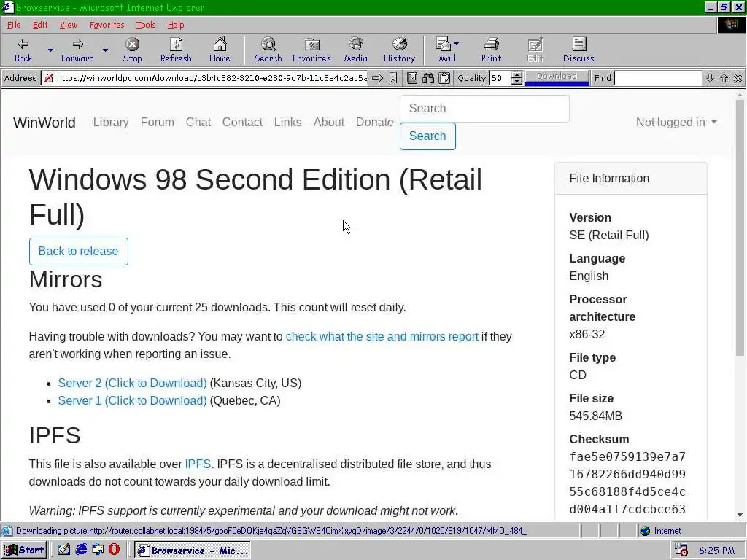Expand the Mail button dropdown arrow

point(457,44)
